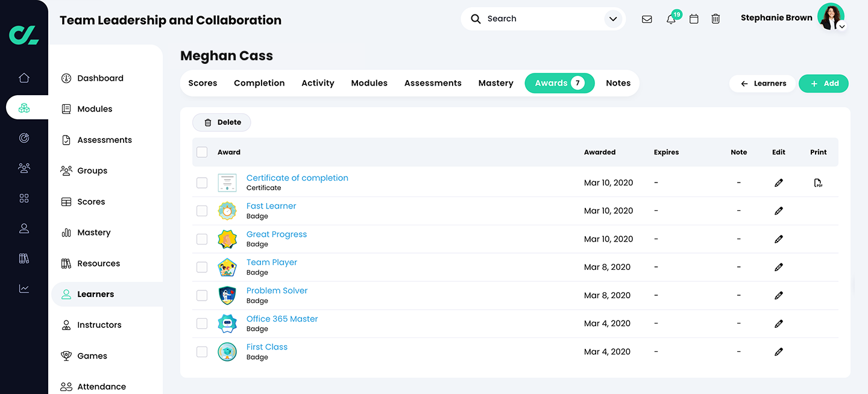Click the trash bin icon in header
The image size is (868, 394).
[715, 19]
